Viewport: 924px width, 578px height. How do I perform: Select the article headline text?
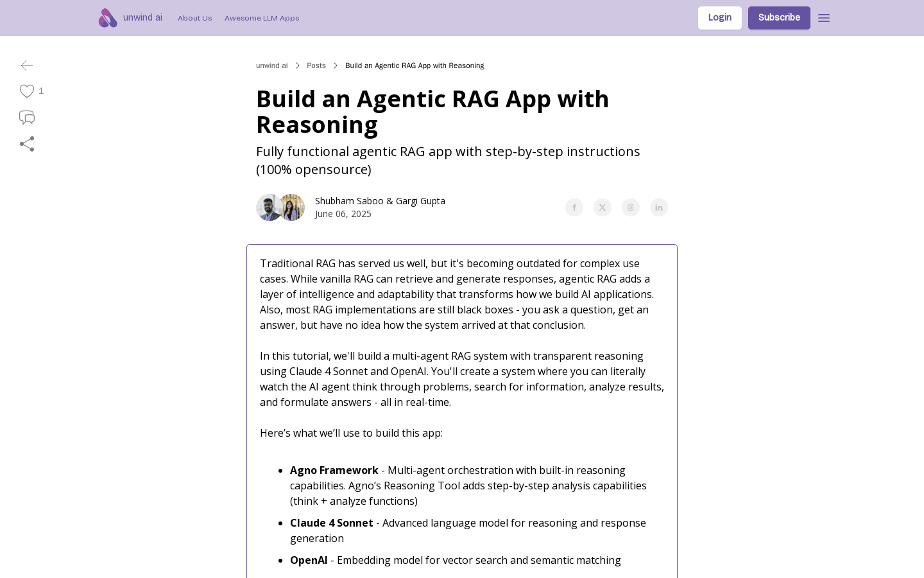pos(432,111)
